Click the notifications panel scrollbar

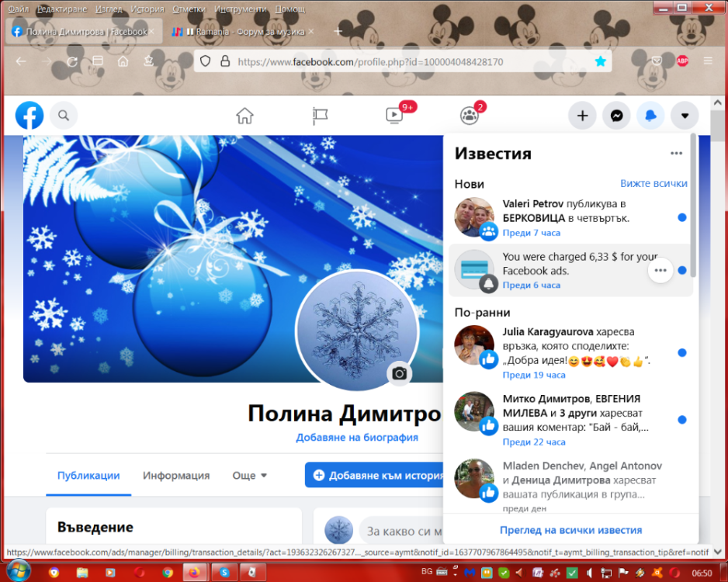click(693, 204)
